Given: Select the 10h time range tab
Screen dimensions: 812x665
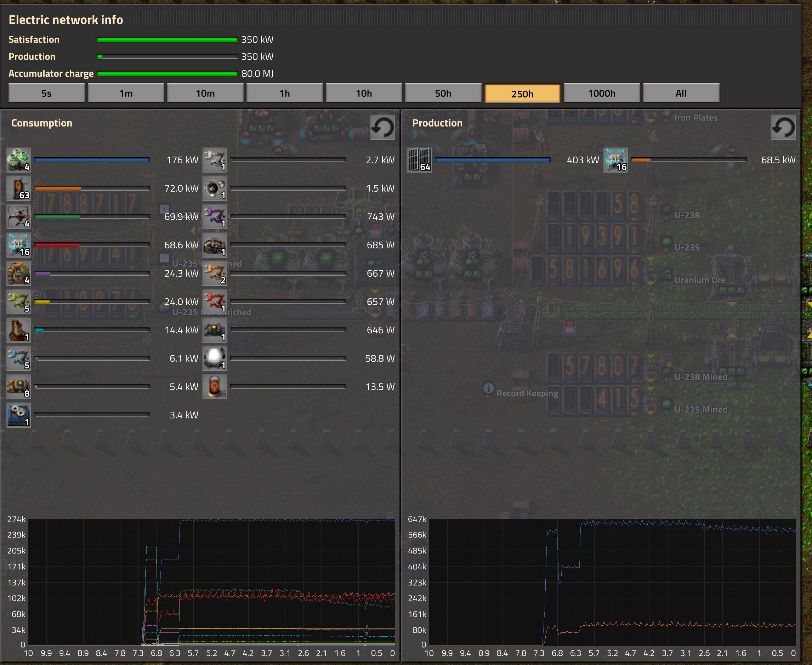Looking at the screenshot, I should (364, 93).
